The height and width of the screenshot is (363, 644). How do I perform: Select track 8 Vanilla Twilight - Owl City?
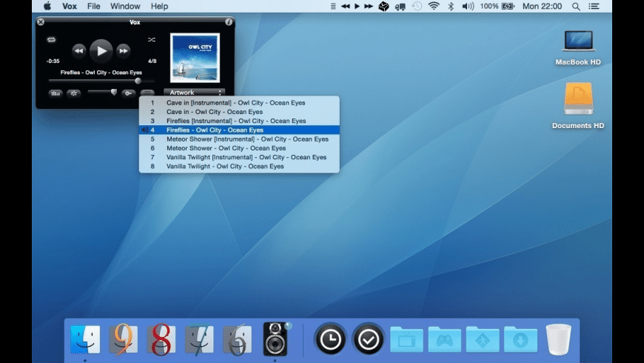tap(239, 166)
